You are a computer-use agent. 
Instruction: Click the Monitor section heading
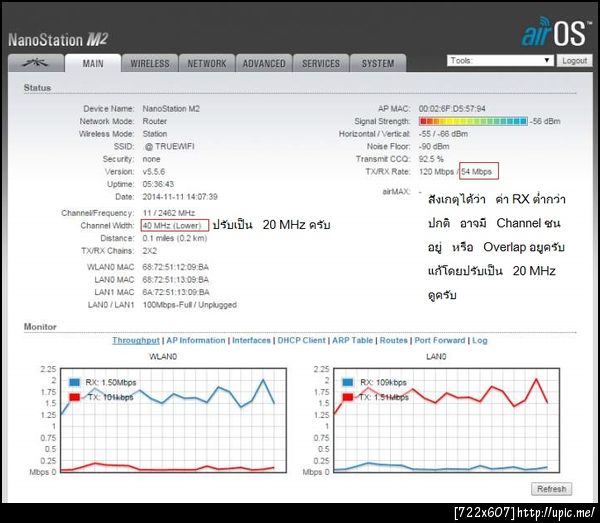40,327
